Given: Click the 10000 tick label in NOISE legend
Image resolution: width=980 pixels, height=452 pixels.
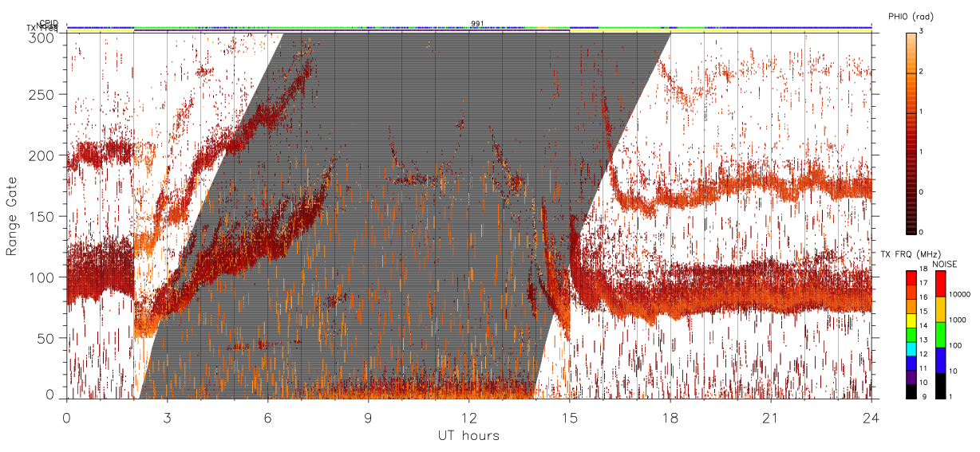Looking at the screenshot, I should click(x=958, y=294).
